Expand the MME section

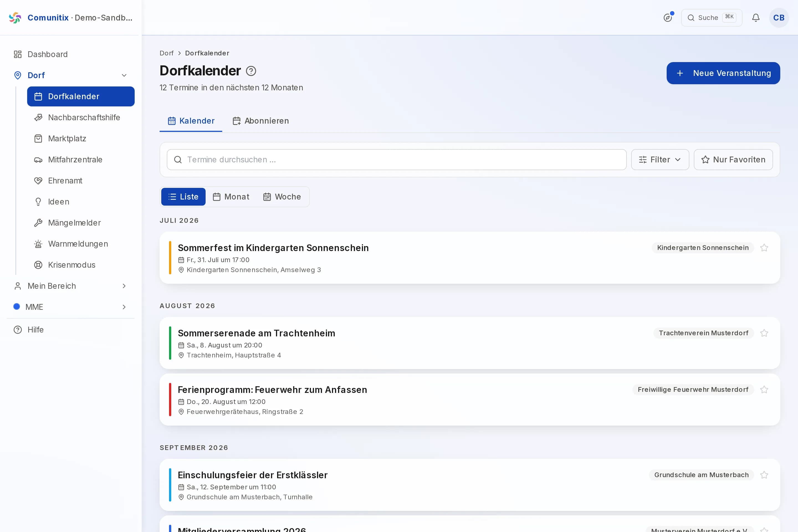point(71,307)
